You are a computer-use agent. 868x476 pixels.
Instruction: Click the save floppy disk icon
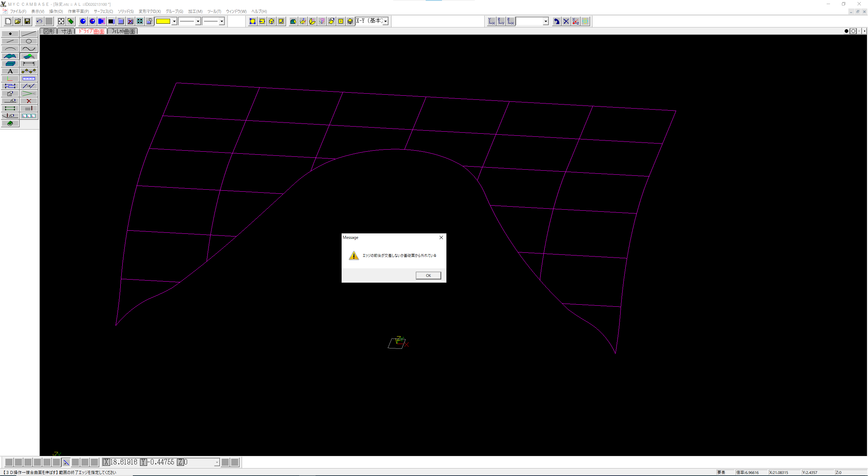(27, 21)
